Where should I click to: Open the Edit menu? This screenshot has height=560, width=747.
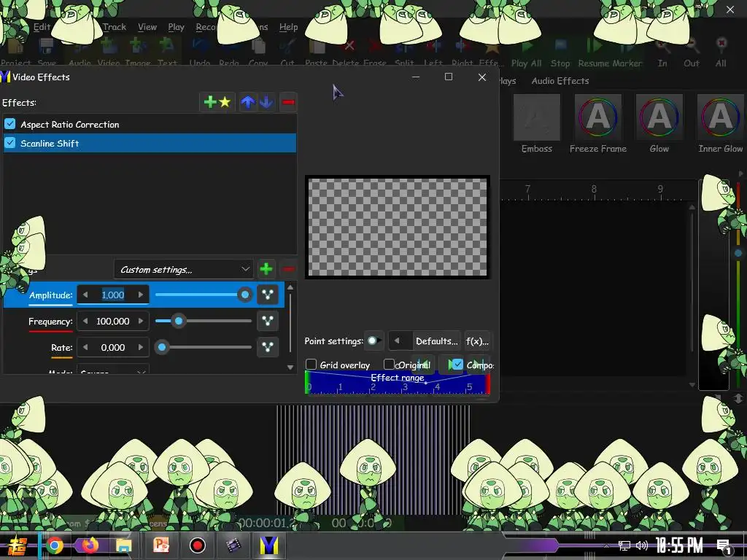click(x=42, y=27)
